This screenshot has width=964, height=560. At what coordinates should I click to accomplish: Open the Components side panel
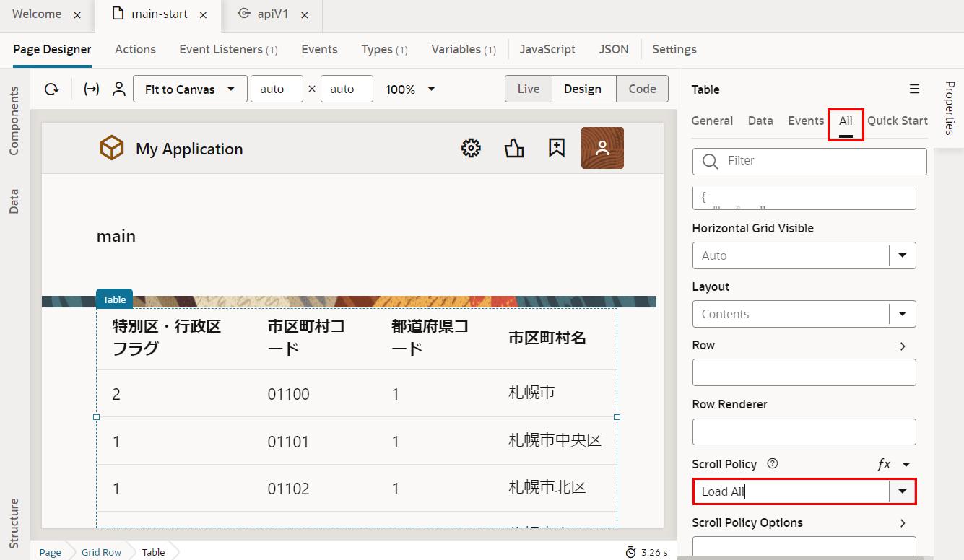[x=14, y=121]
